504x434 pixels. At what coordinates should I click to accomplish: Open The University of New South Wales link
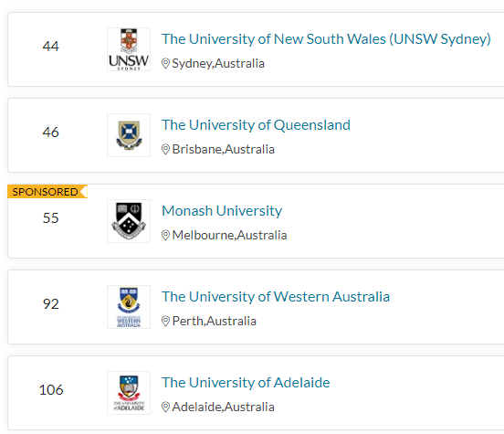[x=326, y=39]
